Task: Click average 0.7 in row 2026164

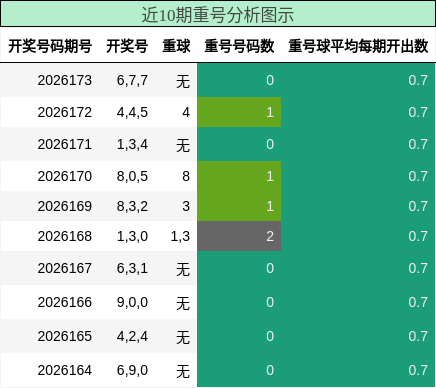Action: [x=418, y=370]
